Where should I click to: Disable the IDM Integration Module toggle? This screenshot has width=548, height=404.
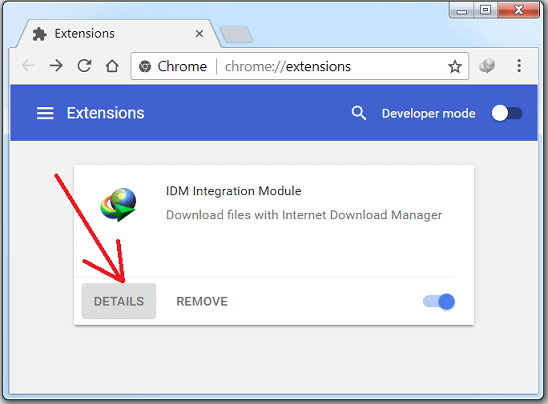(x=439, y=302)
